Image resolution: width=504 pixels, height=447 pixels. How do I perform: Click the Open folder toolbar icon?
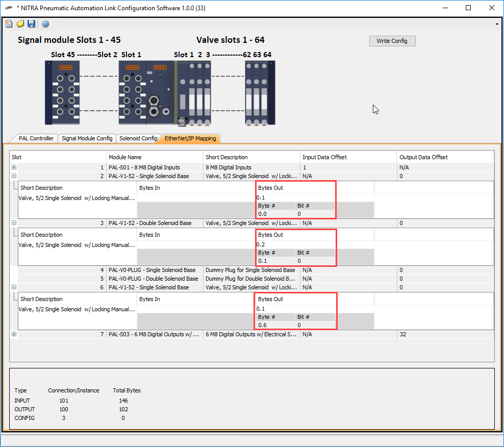click(x=20, y=24)
